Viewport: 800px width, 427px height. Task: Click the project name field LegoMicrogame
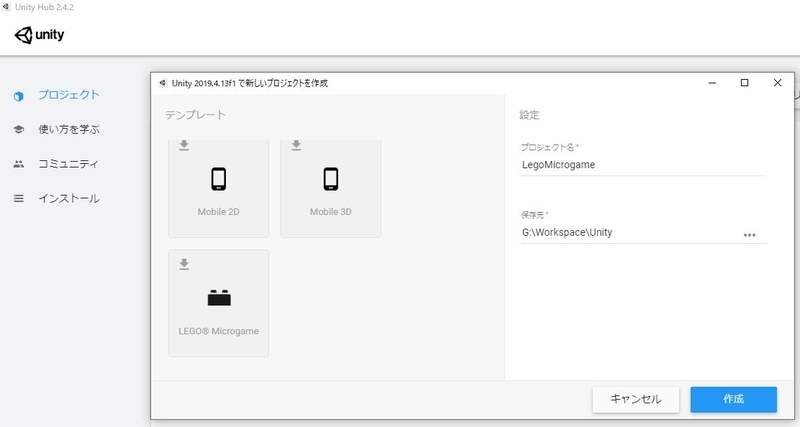(x=642, y=165)
